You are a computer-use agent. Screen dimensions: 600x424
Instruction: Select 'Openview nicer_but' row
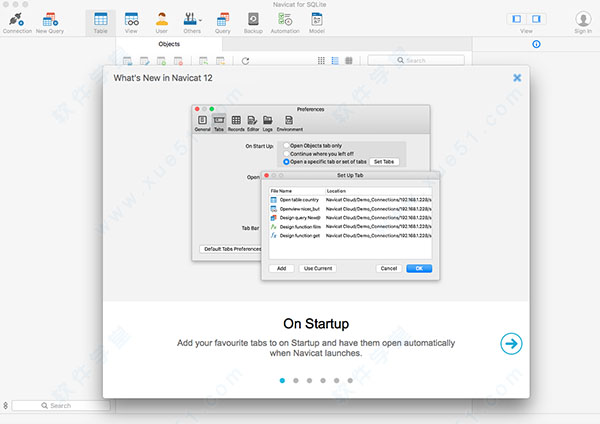point(351,209)
